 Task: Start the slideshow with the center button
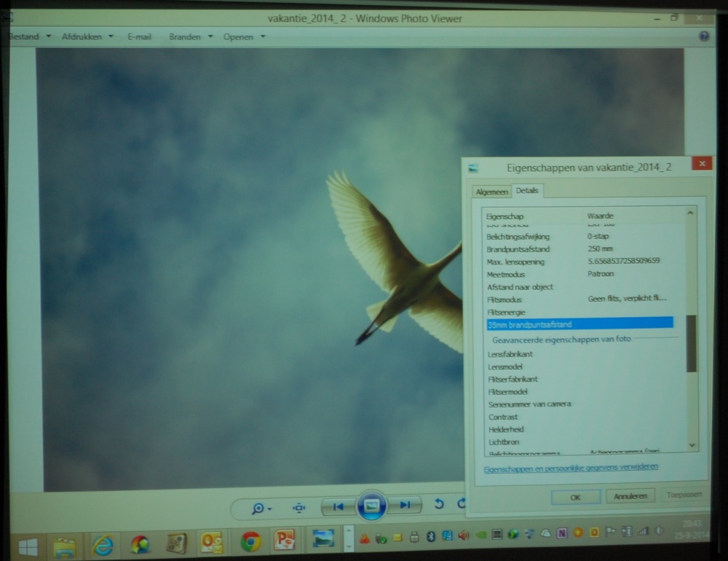(371, 505)
